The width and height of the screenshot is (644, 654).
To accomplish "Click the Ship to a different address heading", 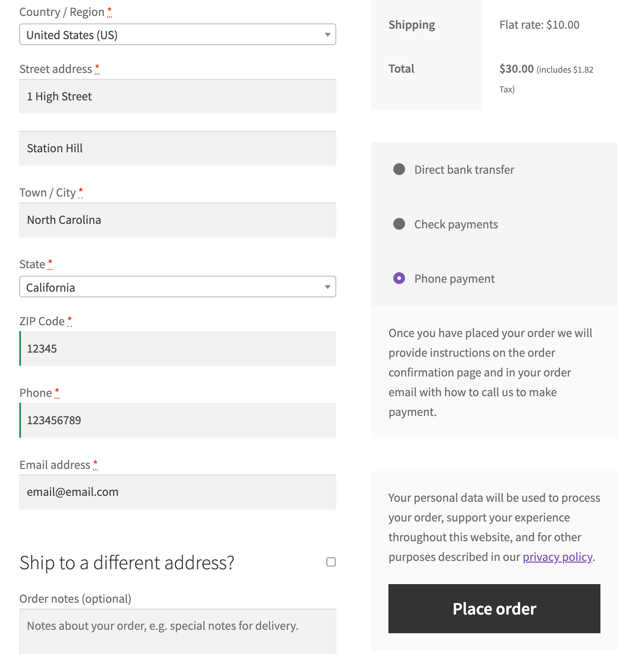I will click(127, 562).
